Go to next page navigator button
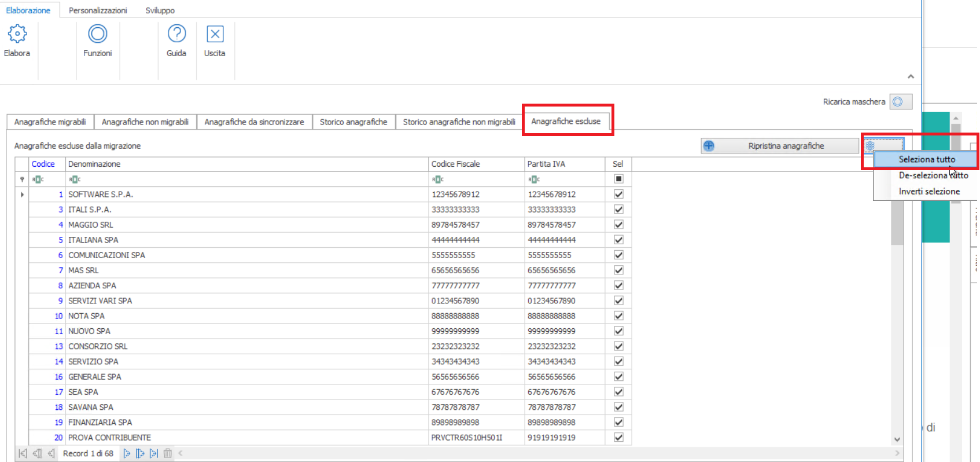The image size is (980, 462). click(140, 453)
